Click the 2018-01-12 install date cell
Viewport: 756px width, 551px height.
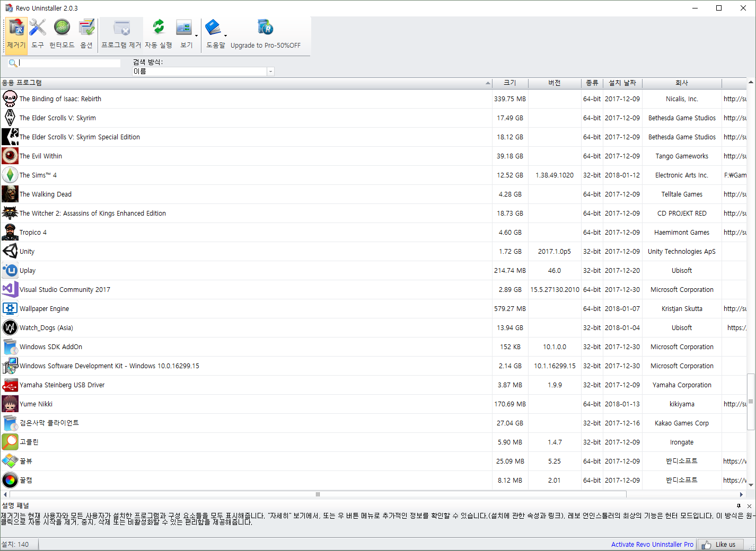[622, 175]
